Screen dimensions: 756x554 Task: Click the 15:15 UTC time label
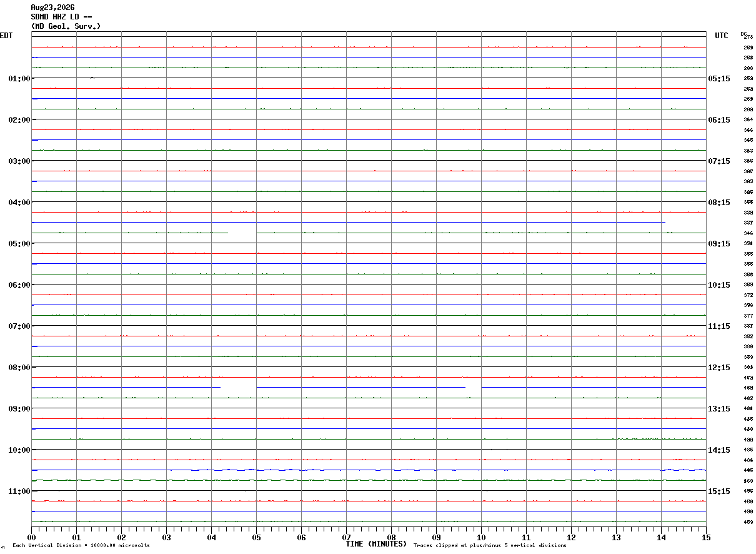[x=719, y=491]
